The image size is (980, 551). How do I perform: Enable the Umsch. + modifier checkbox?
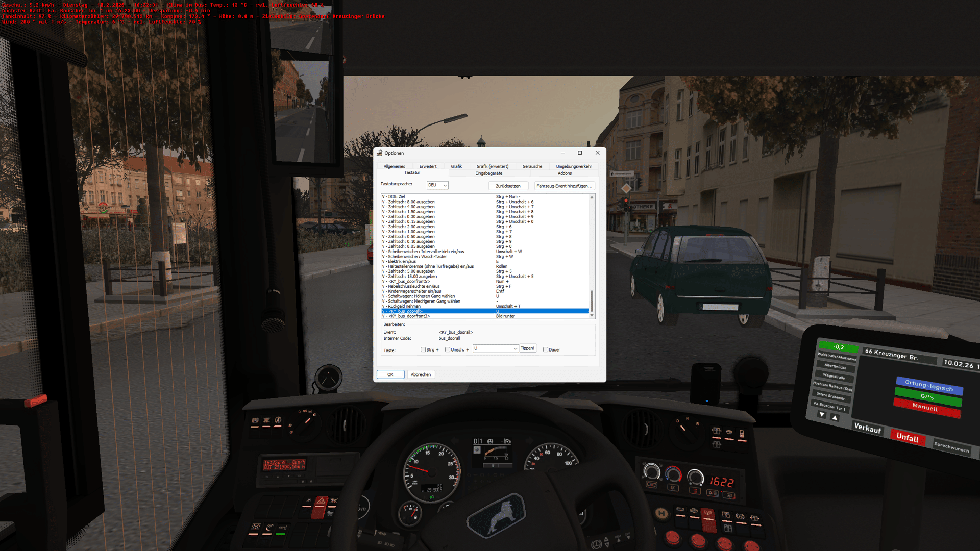[448, 350]
